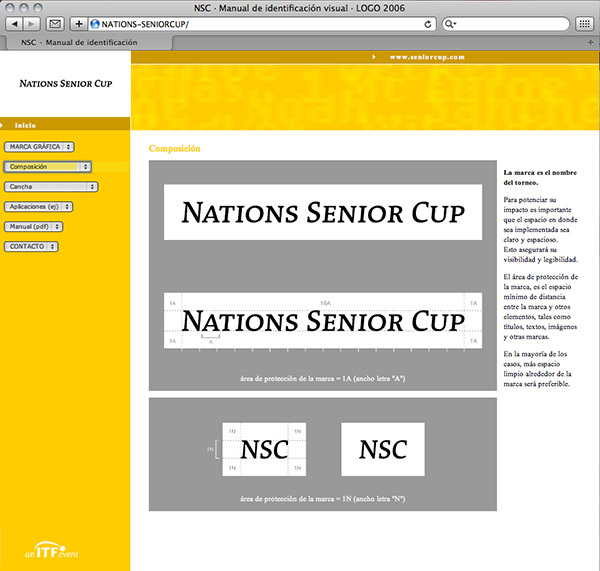Screen dimensions: 600x571
Task: Click the small arrow before www.seniorcup.com
Action: [x=374, y=57]
